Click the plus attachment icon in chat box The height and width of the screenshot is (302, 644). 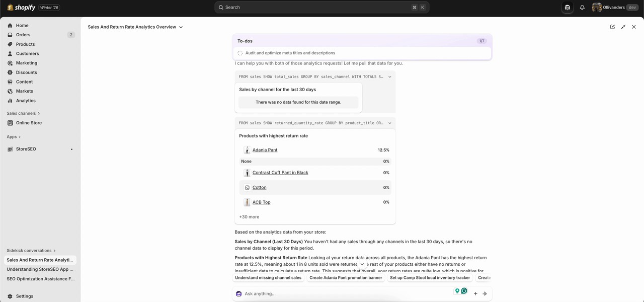pyautogui.click(x=475, y=293)
